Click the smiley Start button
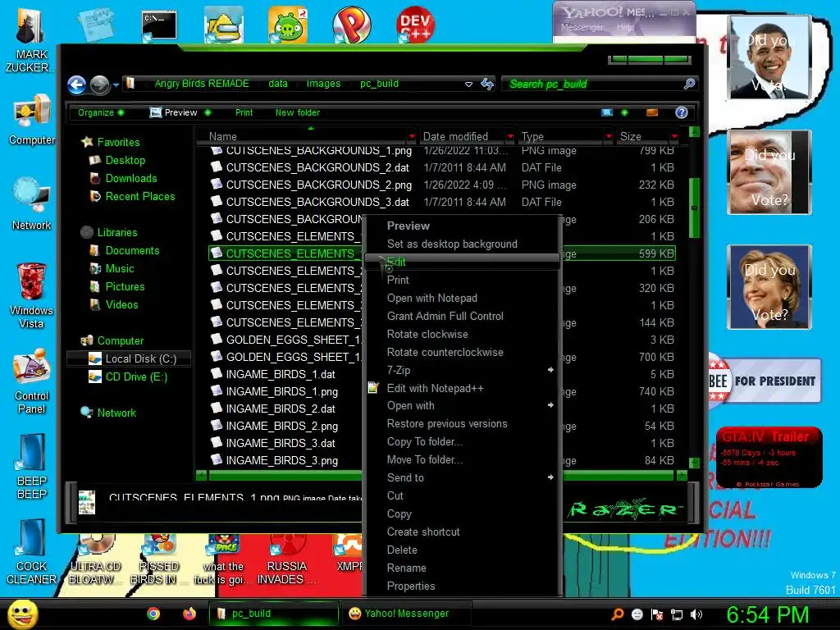The width and height of the screenshot is (840, 630). pos(22,614)
